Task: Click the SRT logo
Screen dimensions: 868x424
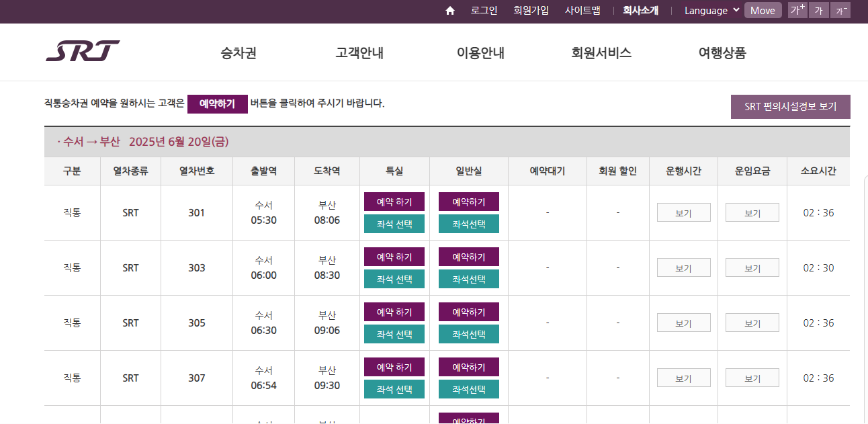Action: click(82, 50)
